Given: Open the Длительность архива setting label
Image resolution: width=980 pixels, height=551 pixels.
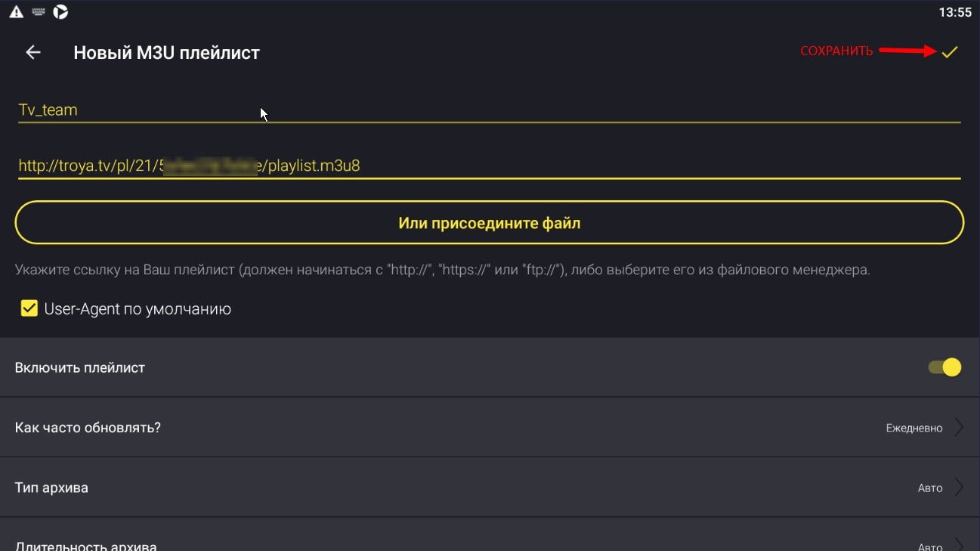Looking at the screenshot, I should point(85,546).
